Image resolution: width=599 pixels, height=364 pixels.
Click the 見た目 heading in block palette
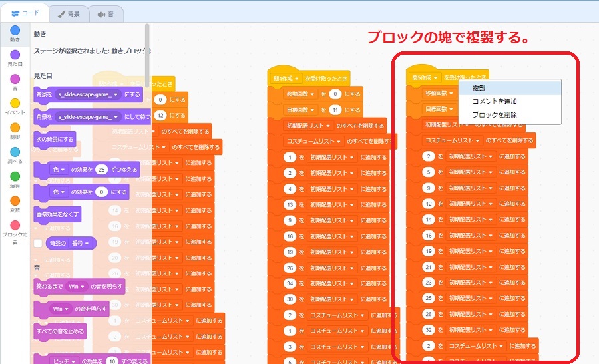click(43, 76)
